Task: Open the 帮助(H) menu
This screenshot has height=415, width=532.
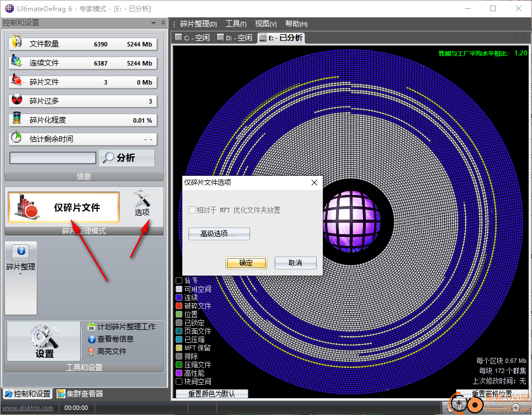Action: point(296,24)
